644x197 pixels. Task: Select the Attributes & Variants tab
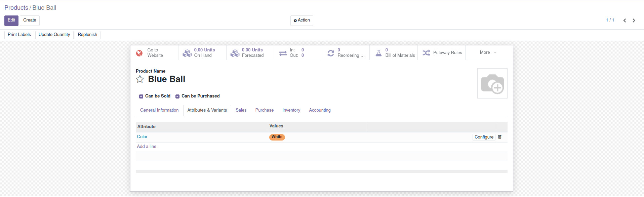pos(207,110)
